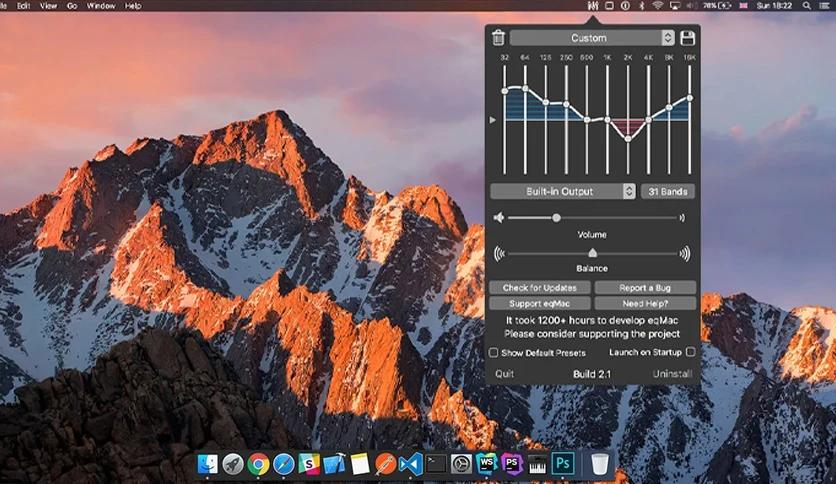Enable the Show Default Presets checkbox
Image resolution: width=836 pixels, height=484 pixels.
point(494,352)
